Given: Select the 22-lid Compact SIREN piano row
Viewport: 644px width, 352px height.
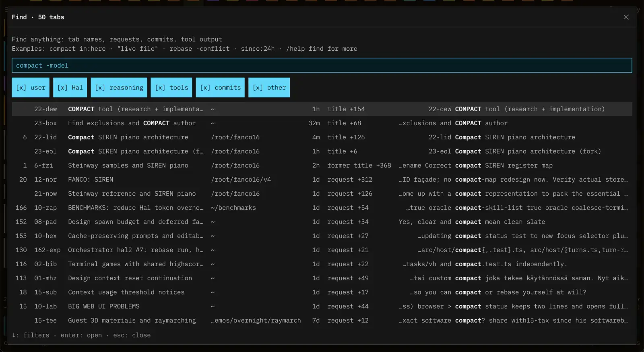Looking at the screenshot, I should pos(322,137).
